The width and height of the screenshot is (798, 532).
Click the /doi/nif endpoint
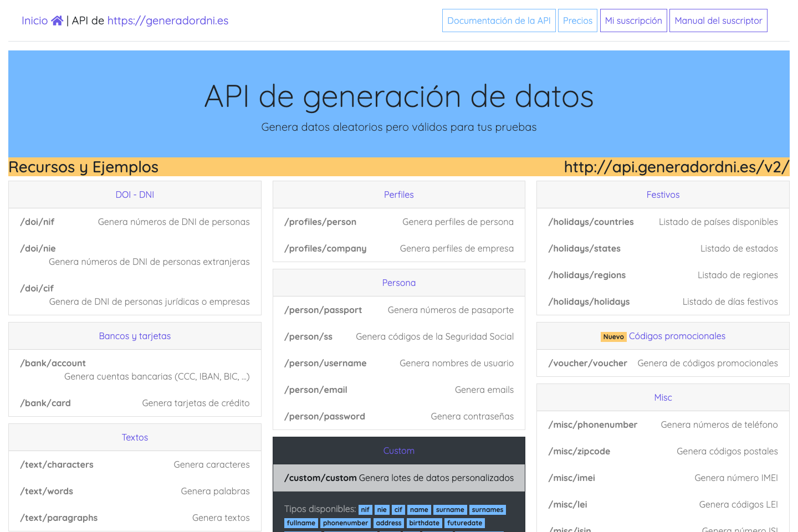(37, 222)
